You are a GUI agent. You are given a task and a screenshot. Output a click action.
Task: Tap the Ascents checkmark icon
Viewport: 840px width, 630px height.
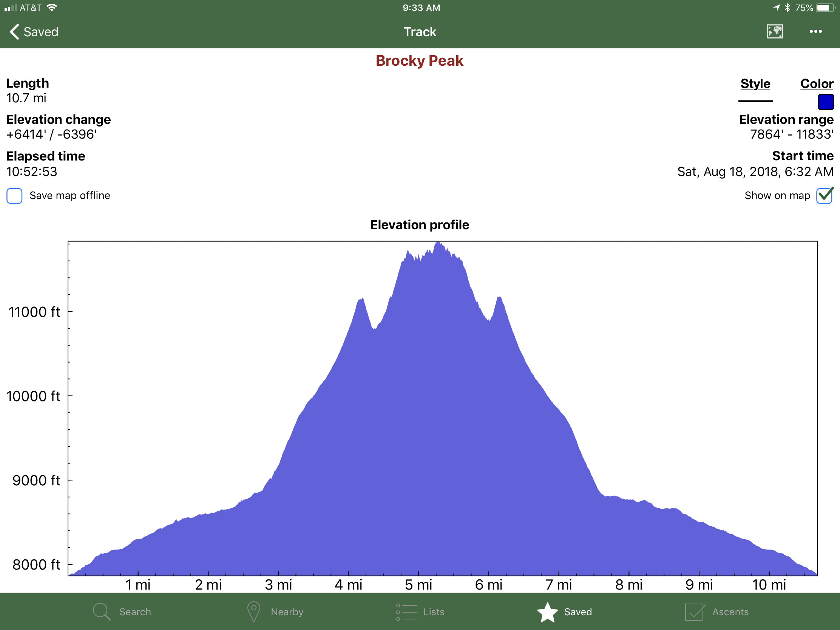695,612
